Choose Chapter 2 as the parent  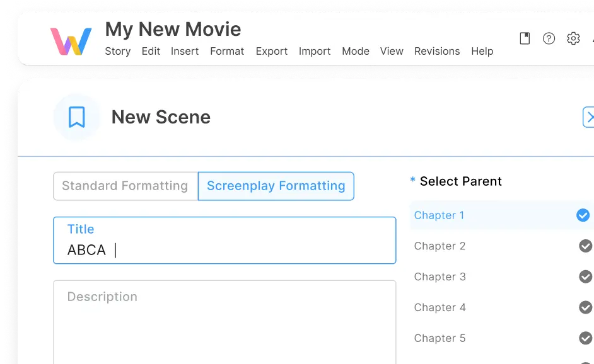tap(440, 246)
